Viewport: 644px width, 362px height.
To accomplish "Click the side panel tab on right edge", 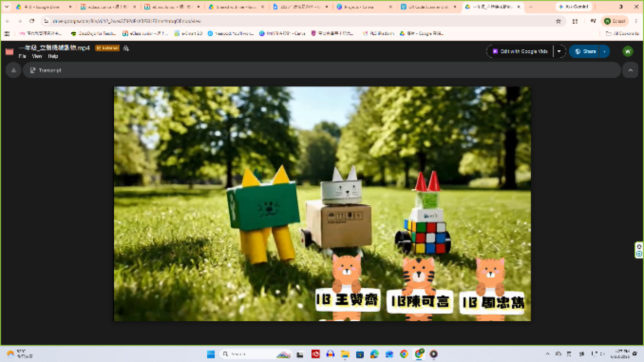I will tap(639, 250).
